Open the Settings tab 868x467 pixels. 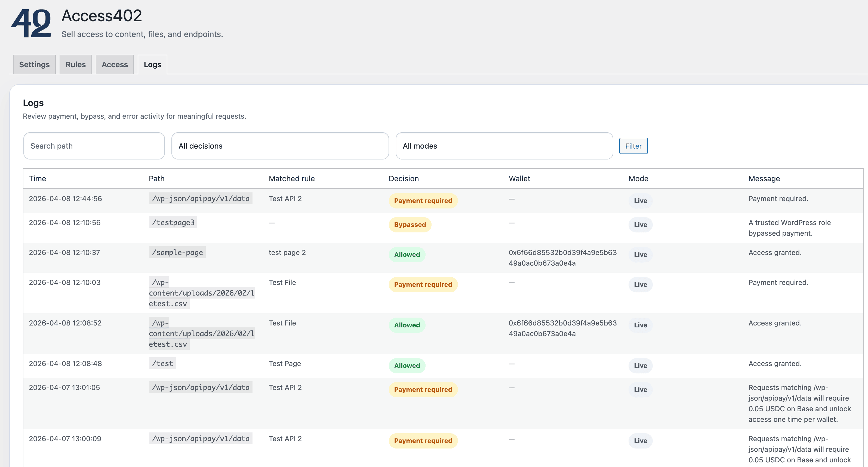(x=34, y=64)
